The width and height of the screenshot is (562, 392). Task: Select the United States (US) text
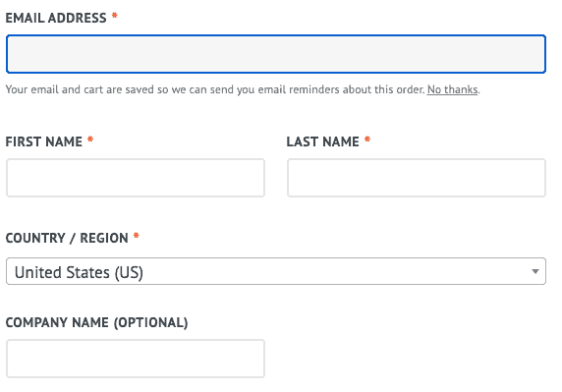tap(79, 272)
